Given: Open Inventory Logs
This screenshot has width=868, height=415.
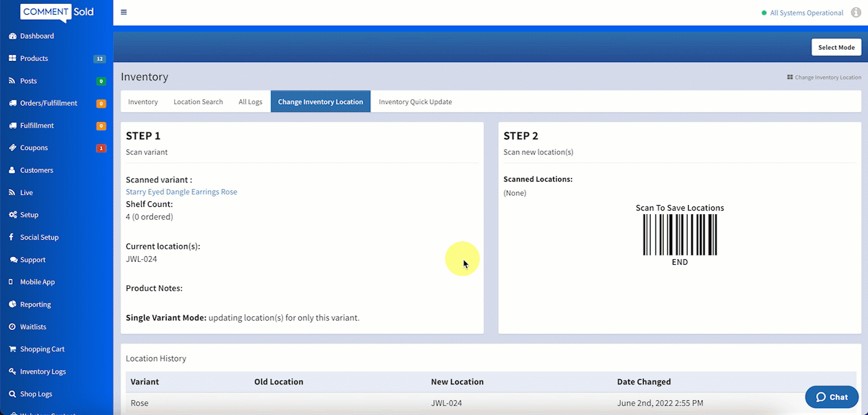Looking at the screenshot, I should click(x=43, y=371).
